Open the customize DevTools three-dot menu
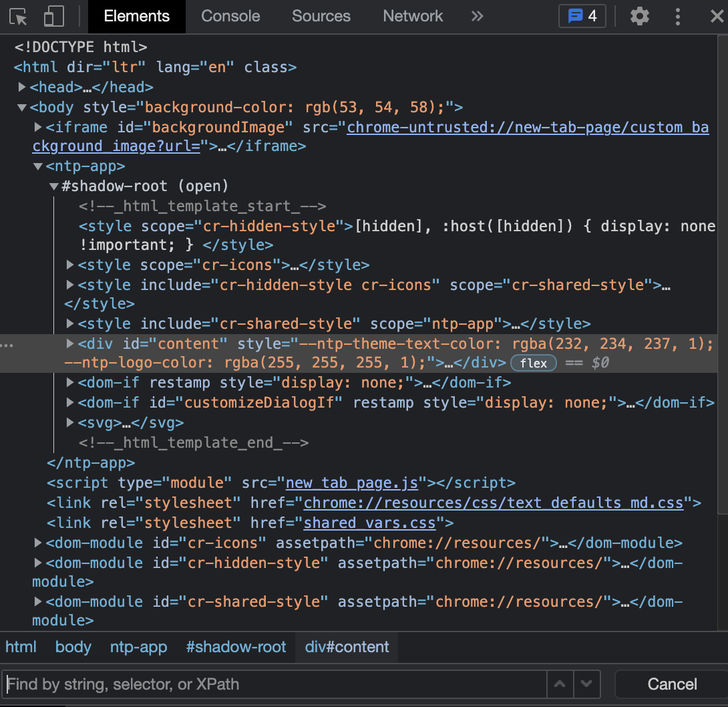 tap(678, 16)
